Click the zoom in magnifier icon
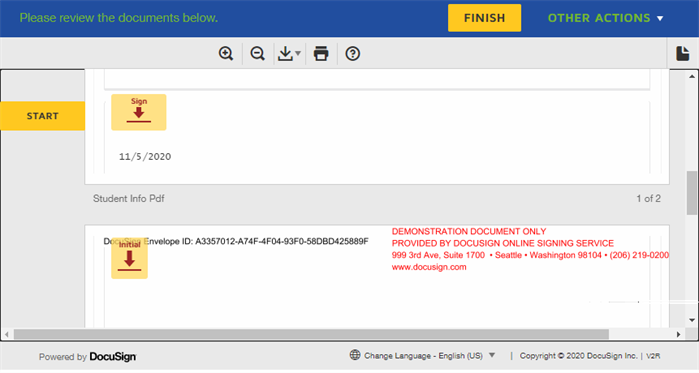 (226, 53)
